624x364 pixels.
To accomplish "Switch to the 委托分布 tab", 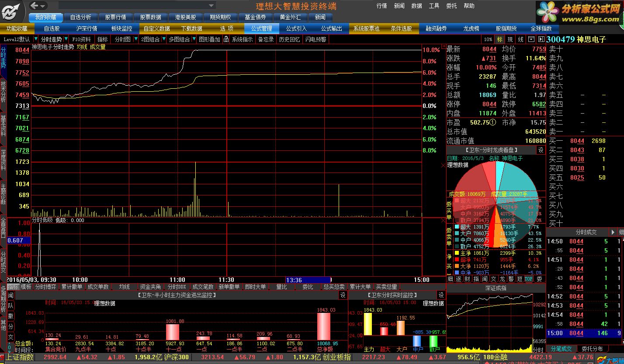I will coord(592,349).
